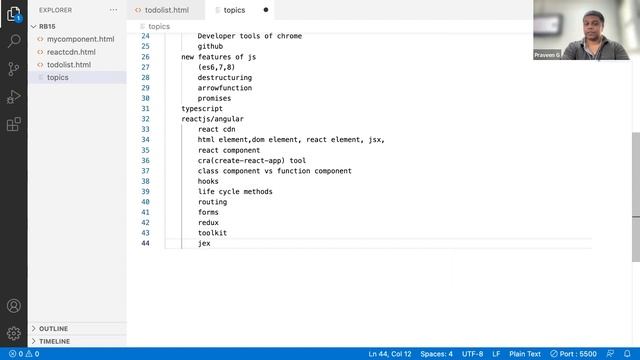Click "reactjs/angular" on line 32
Image resolution: width=640 pixels, height=360 pixels.
212,119
